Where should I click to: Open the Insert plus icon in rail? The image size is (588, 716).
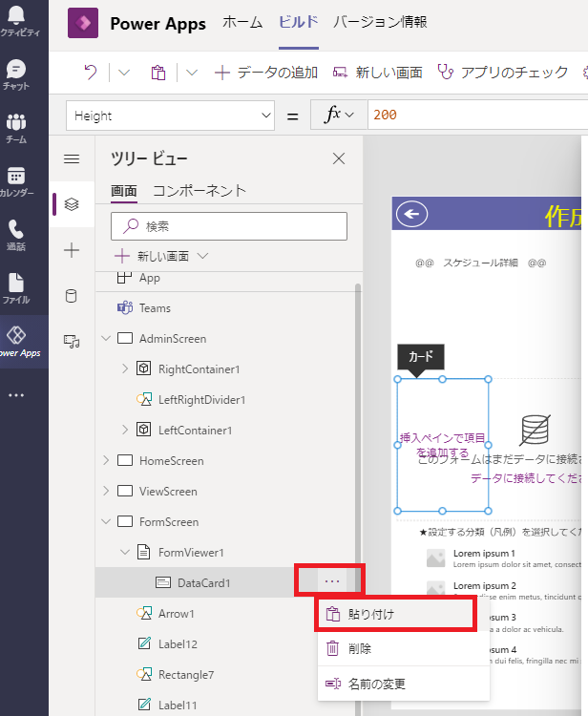tap(72, 250)
